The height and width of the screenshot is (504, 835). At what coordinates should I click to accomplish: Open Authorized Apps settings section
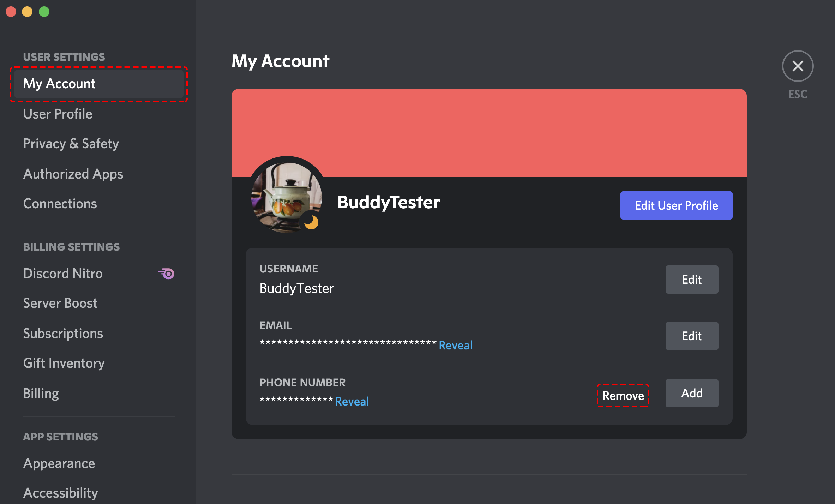pos(73,174)
